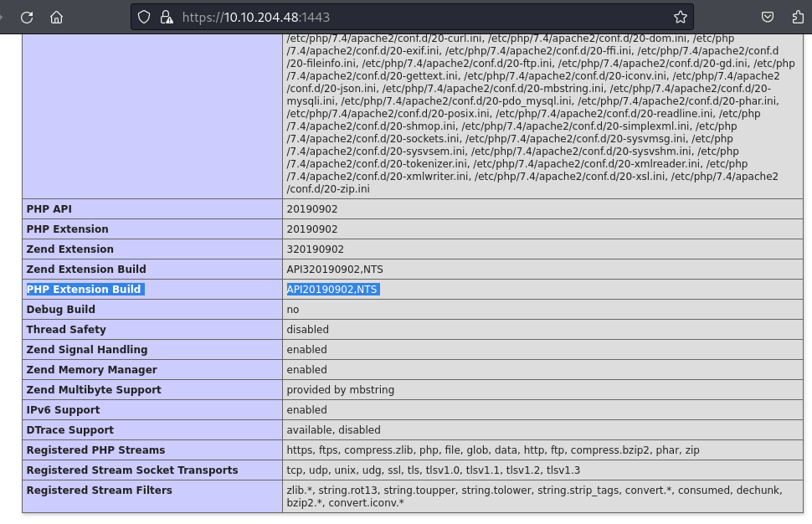The height and width of the screenshot is (524, 812).
Task: Click the 20-zip.ini path text
Action: point(328,189)
